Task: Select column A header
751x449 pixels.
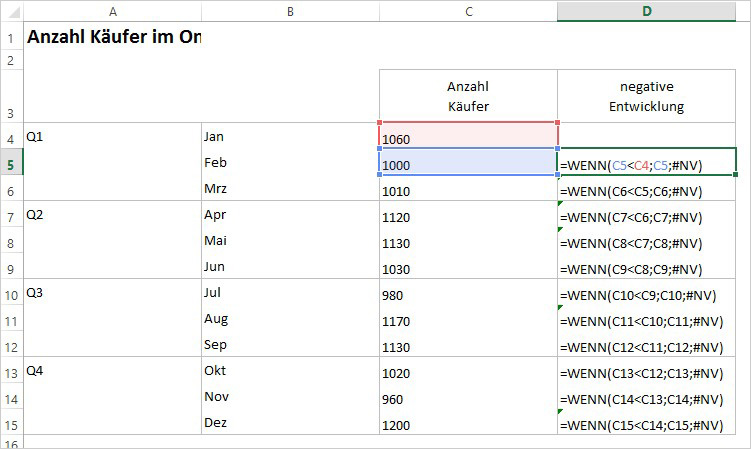Action: [x=113, y=11]
